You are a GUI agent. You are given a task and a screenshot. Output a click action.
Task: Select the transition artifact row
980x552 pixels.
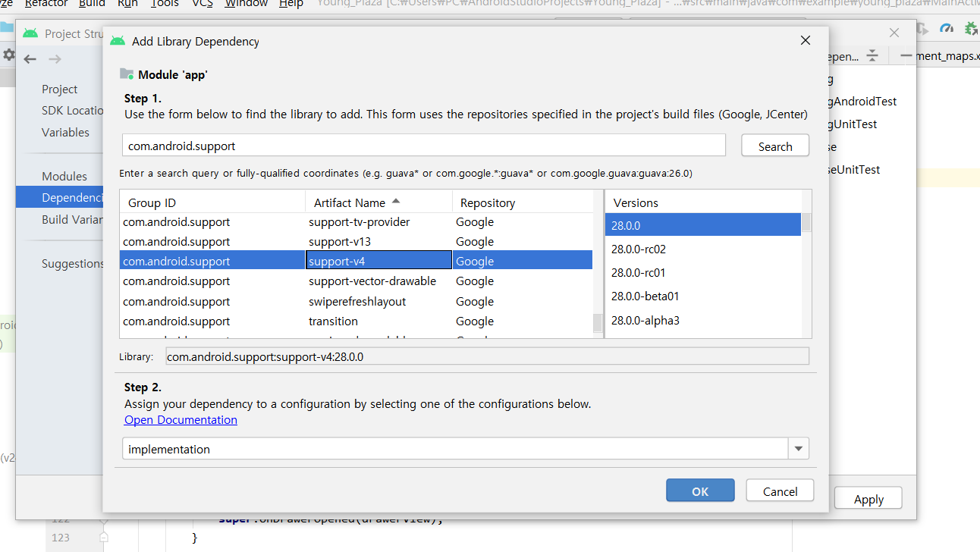[356, 321]
